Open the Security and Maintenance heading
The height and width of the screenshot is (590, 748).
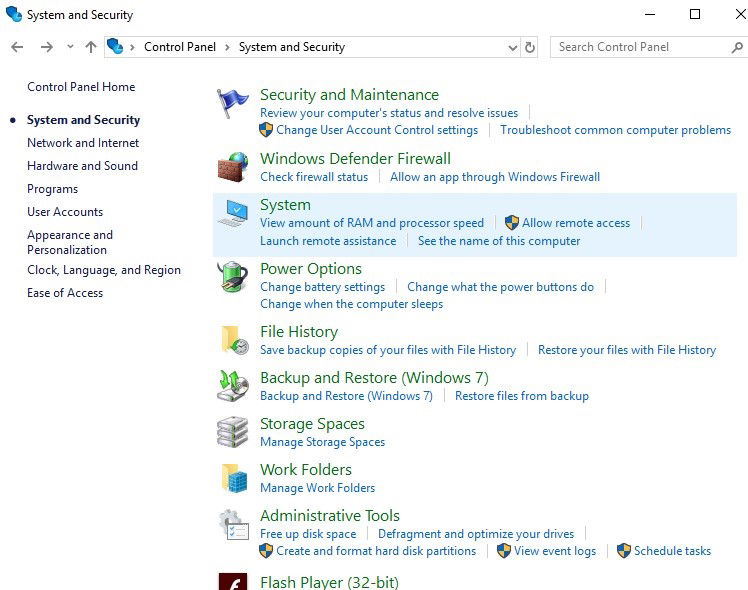[349, 94]
